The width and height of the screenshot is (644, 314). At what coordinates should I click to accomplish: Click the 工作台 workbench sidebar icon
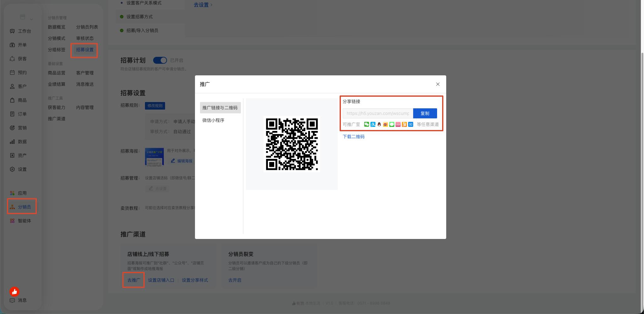[x=12, y=31]
